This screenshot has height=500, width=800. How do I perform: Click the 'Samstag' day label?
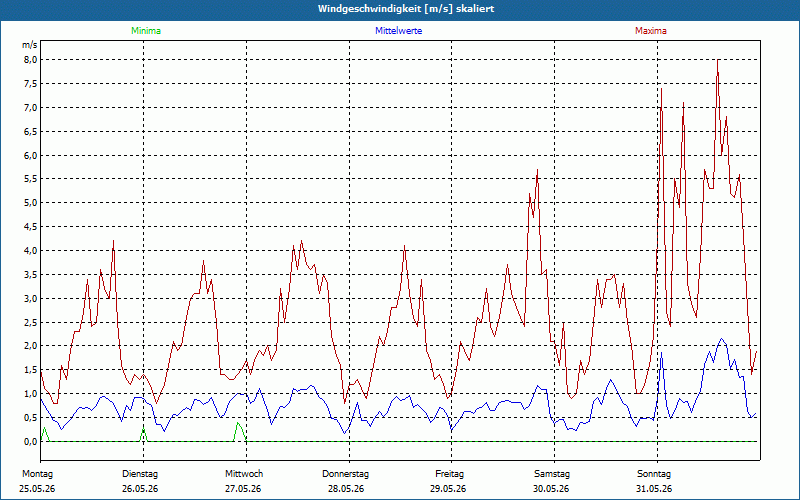pos(552,474)
